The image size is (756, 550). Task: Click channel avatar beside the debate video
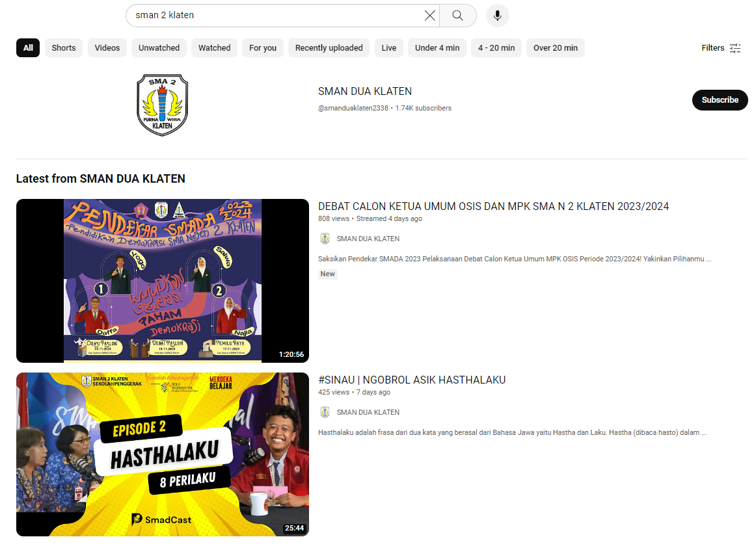pos(325,239)
